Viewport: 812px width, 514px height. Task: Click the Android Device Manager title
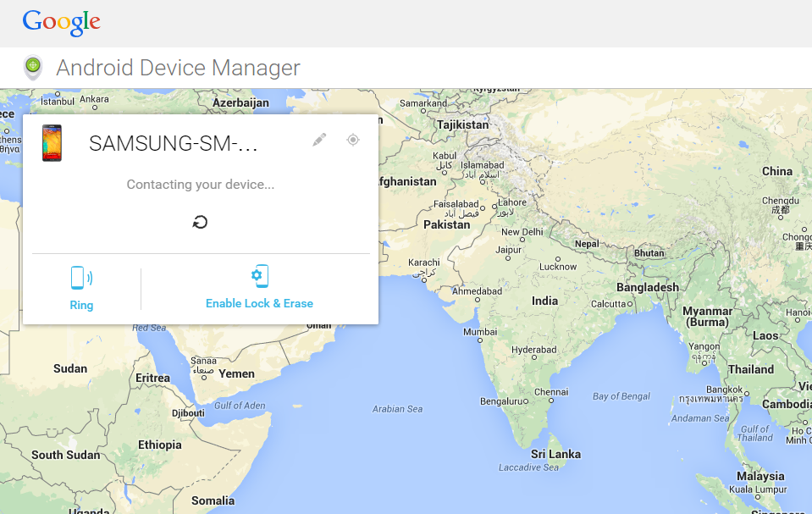178,68
